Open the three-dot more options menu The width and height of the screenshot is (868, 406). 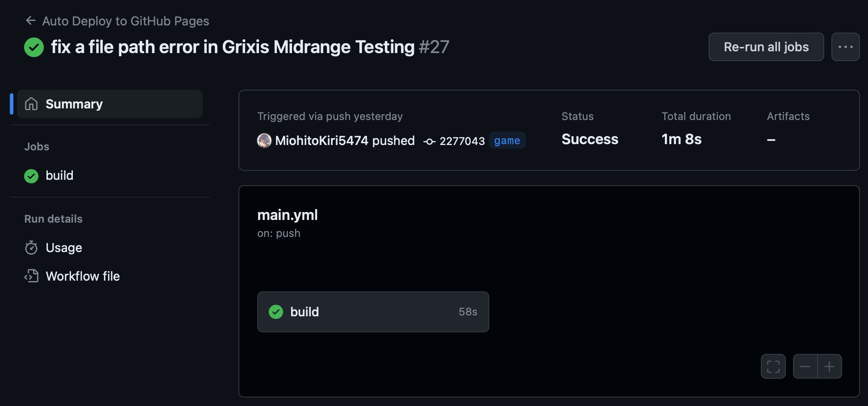[845, 47]
